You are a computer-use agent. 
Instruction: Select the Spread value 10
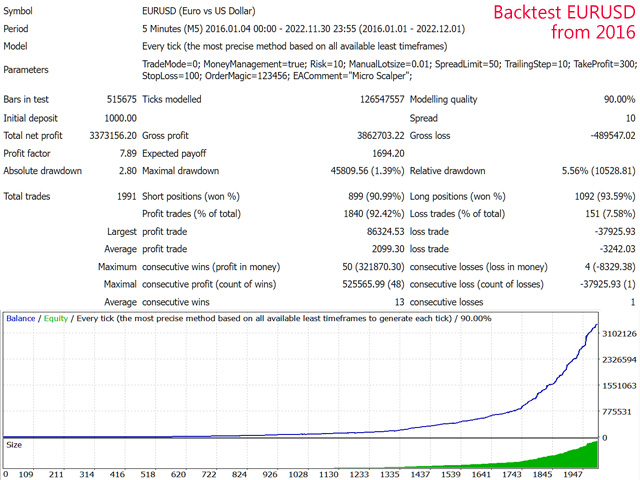pos(631,118)
